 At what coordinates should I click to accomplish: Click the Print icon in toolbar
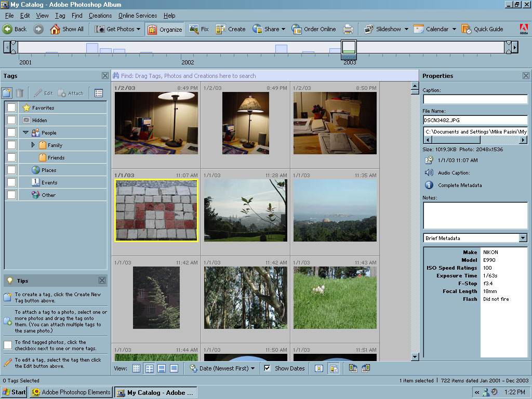point(348,29)
